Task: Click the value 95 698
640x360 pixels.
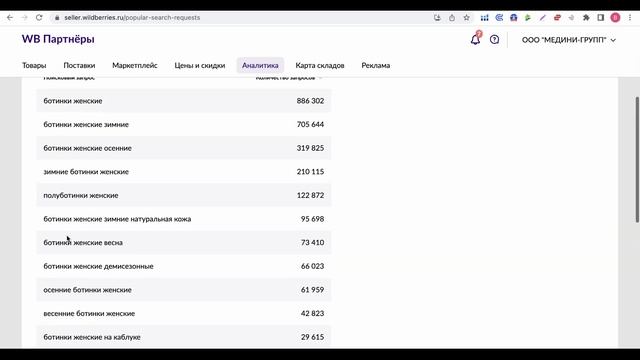Action: click(312, 219)
